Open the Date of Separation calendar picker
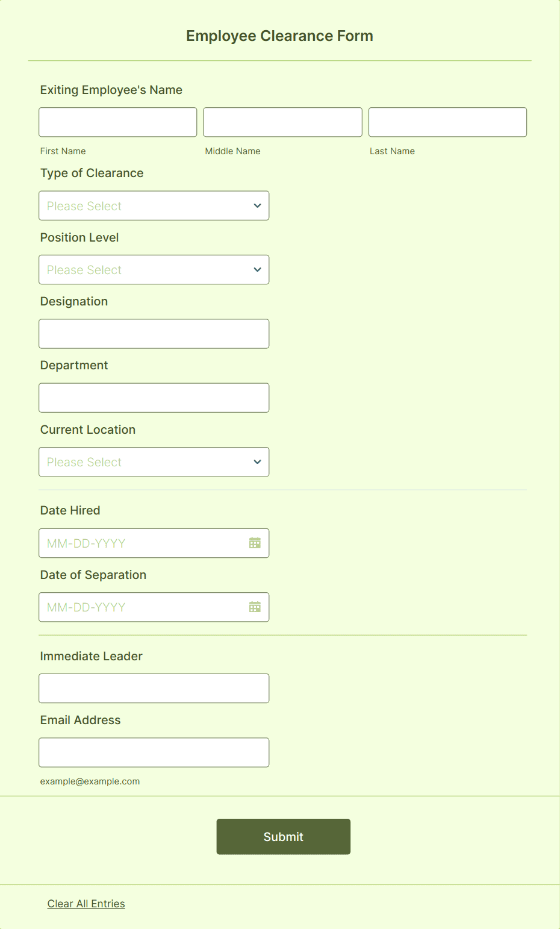The image size is (560, 929). click(x=254, y=607)
